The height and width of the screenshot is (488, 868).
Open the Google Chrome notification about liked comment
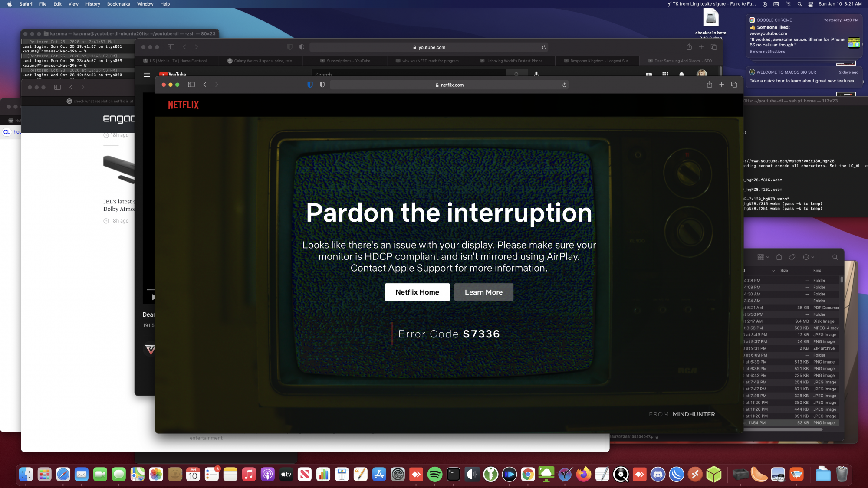click(804, 36)
